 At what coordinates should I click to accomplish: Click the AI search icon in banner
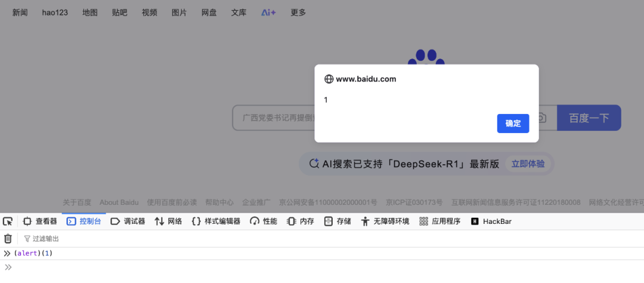pyautogui.click(x=314, y=164)
